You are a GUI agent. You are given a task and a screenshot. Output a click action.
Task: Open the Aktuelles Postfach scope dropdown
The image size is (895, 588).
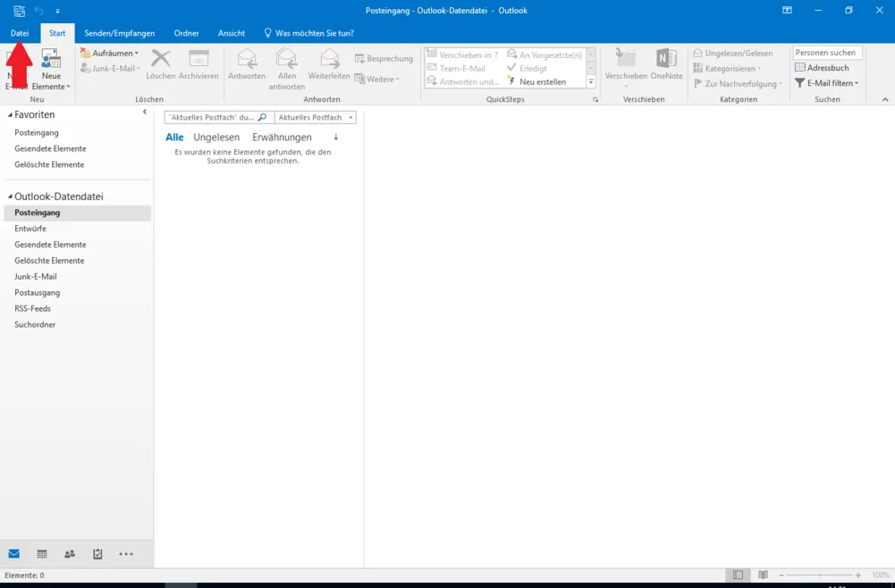(315, 117)
